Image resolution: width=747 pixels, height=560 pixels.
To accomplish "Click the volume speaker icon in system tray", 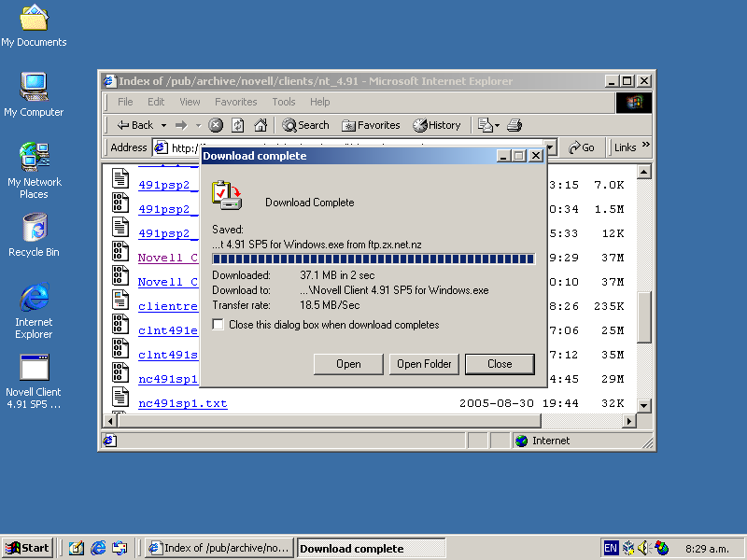I will [643, 548].
